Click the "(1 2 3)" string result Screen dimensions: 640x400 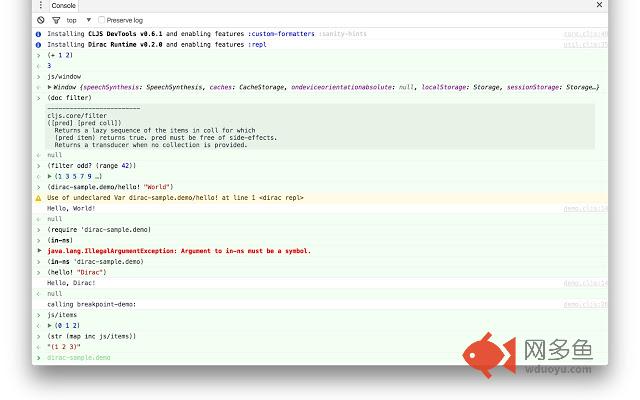pyautogui.click(x=64, y=347)
